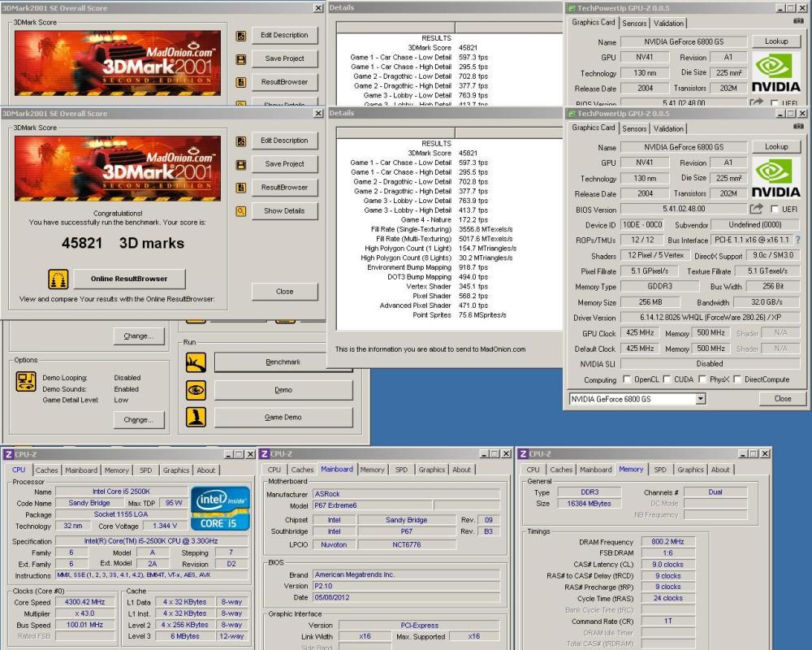Click ResultBrowser icon in rear 3DMark score window
Screen dimensions: 812x650
click(241, 82)
